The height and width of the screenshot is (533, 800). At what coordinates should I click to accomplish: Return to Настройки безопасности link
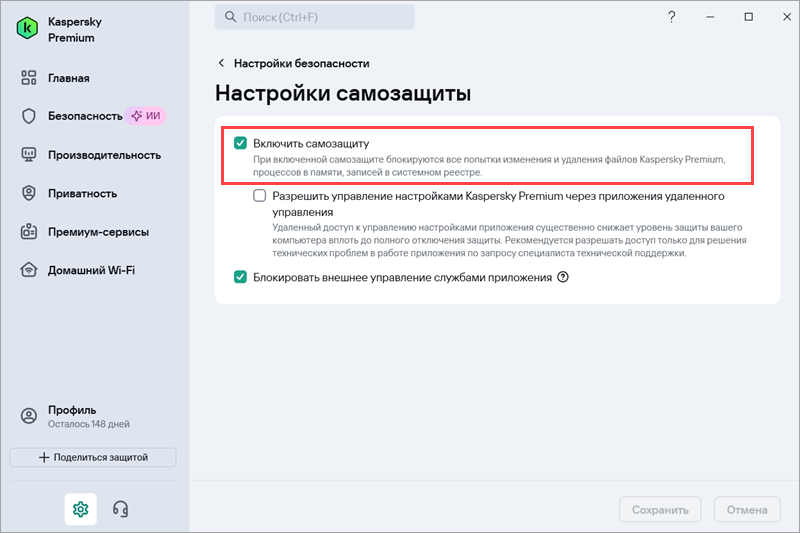coord(302,63)
